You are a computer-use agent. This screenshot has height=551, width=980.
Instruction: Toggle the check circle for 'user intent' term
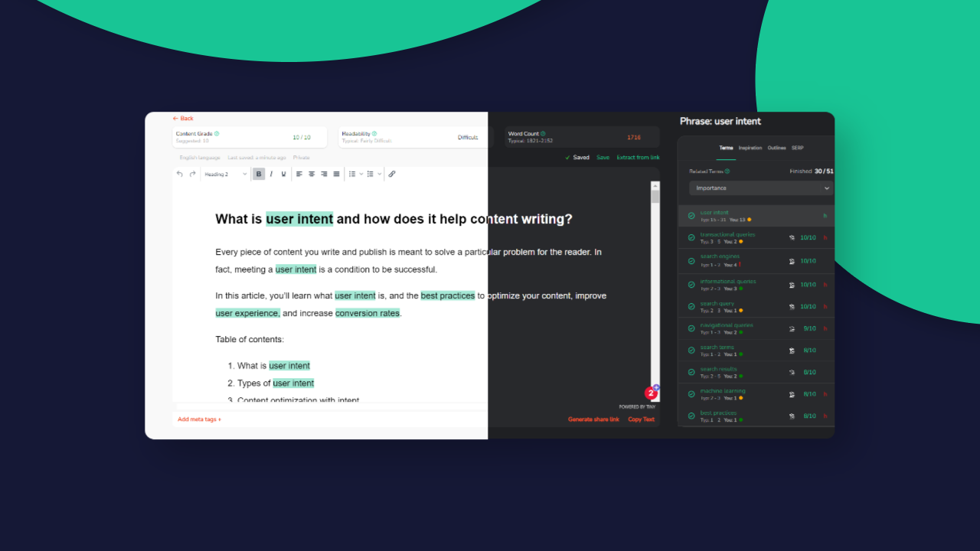(x=691, y=216)
